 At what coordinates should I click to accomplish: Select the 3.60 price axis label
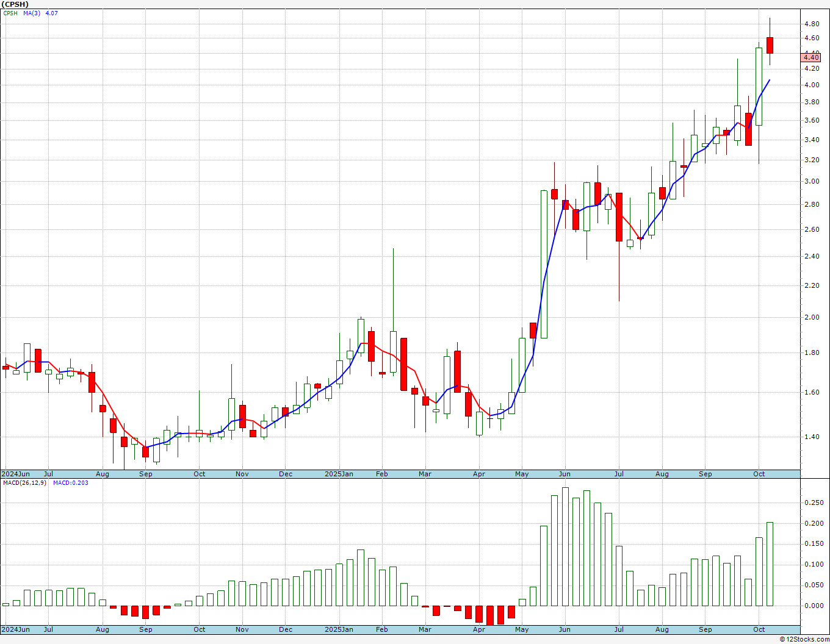click(812, 121)
